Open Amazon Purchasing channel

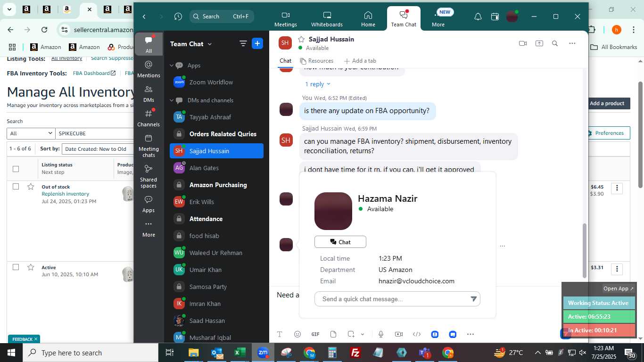tap(216, 185)
